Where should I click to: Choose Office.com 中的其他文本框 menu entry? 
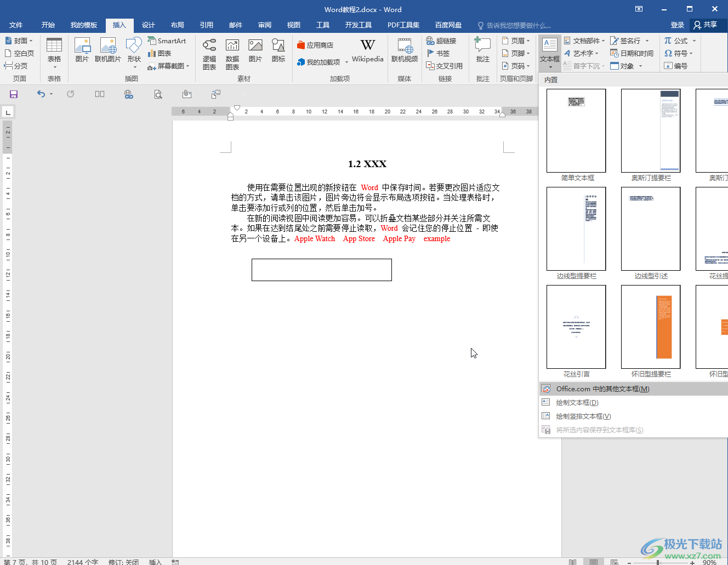coord(634,389)
